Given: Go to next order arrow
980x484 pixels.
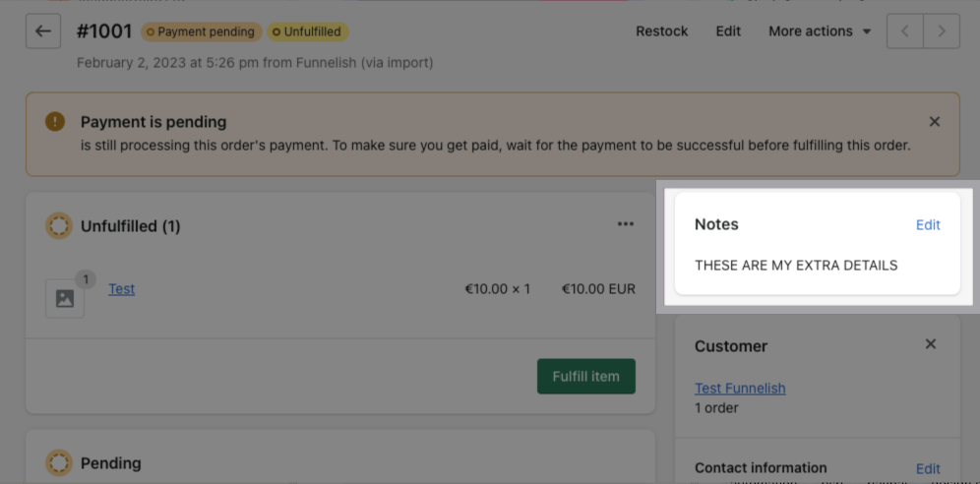Looking at the screenshot, I should point(942,31).
